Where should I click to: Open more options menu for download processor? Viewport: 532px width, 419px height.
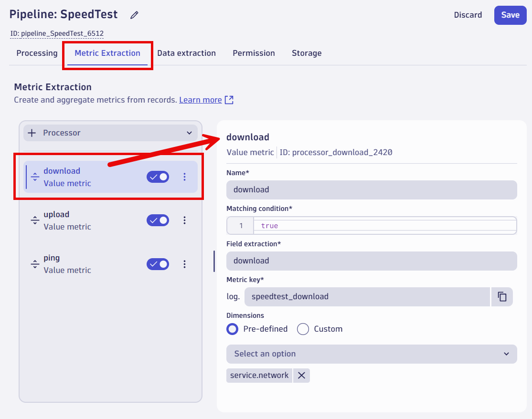[x=184, y=177]
